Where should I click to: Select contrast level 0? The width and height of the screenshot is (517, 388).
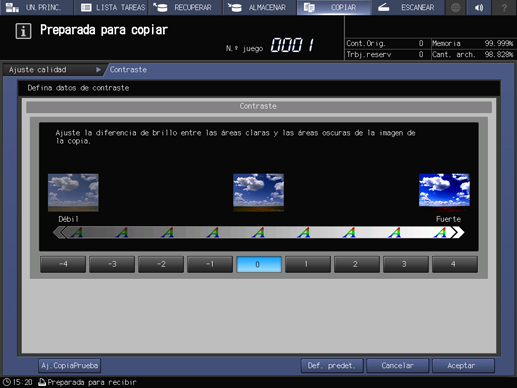coord(259,264)
